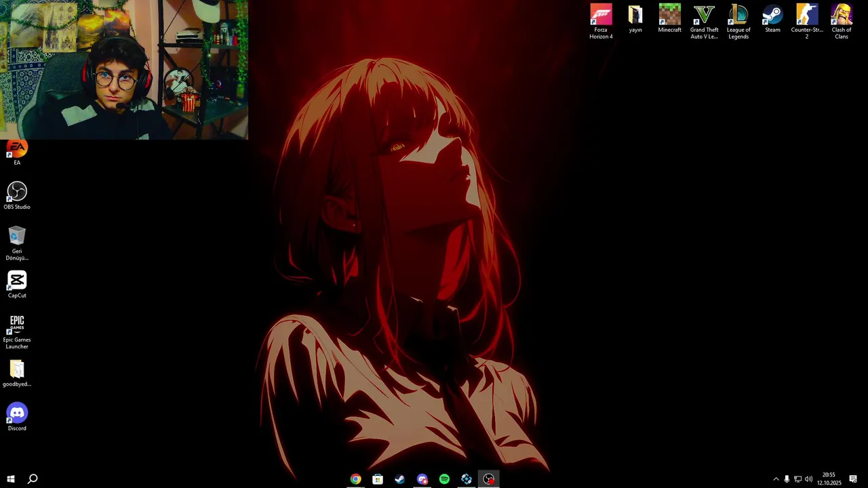Select the Epic Games Launcher icon
Screen dimensions: 868x488
(x=17, y=331)
